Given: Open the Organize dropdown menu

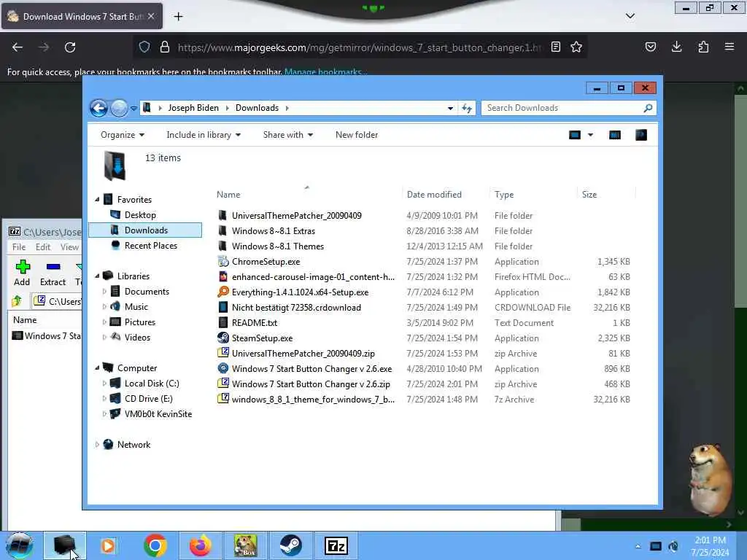Looking at the screenshot, I should click(x=123, y=135).
